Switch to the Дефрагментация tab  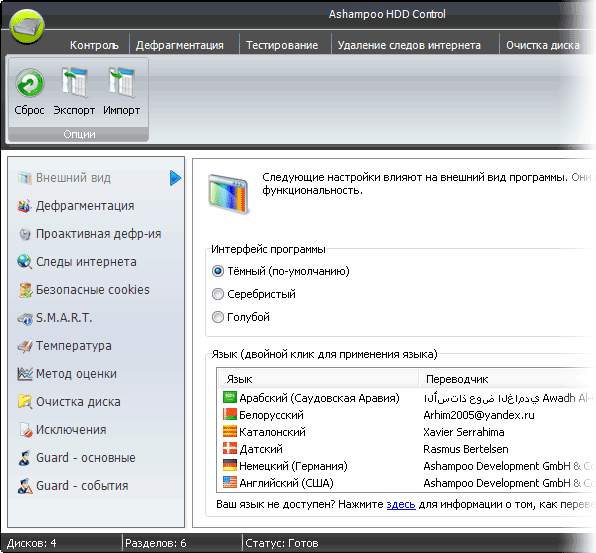pyautogui.click(x=180, y=45)
